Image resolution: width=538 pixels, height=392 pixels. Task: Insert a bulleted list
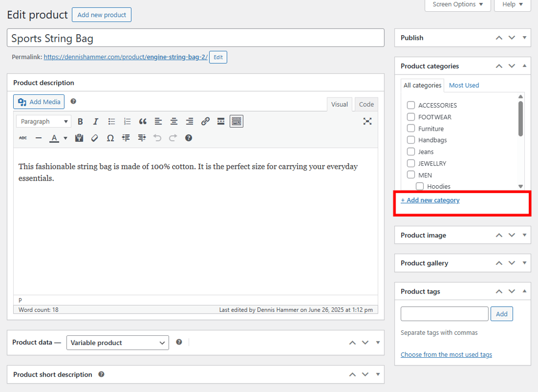click(111, 121)
